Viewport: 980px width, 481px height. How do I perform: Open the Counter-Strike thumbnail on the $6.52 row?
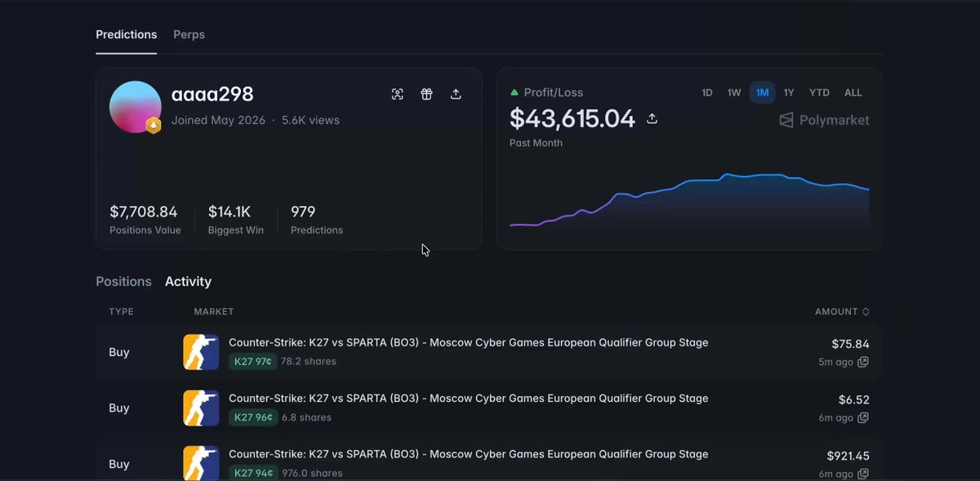[x=201, y=408]
